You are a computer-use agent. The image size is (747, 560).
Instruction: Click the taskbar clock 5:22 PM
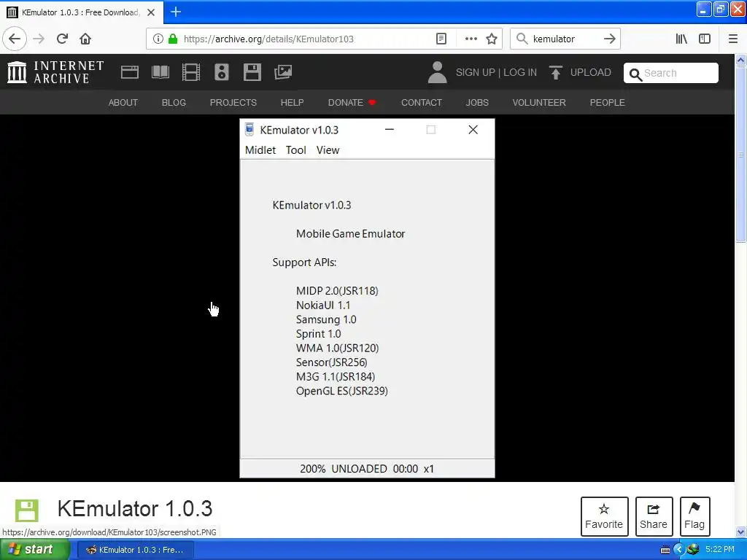[x=719, y=550]
